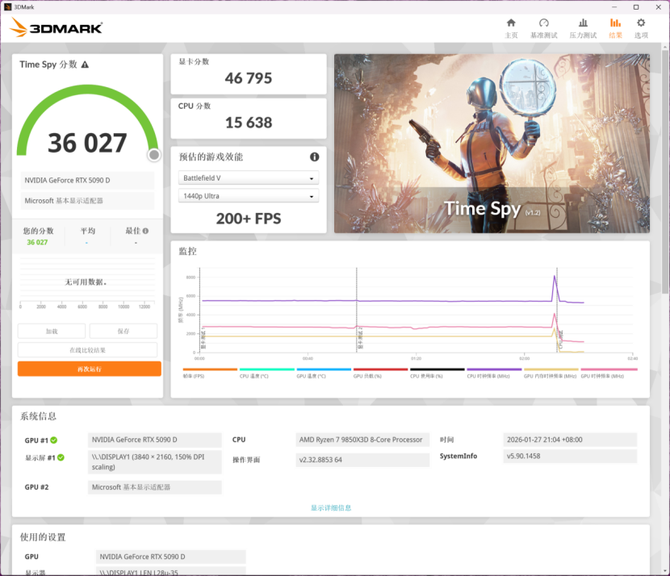This screenshot has width=670, height=576.
Task: Click the warning icon beside Time Spy score
Action: (x=85, y=65)
